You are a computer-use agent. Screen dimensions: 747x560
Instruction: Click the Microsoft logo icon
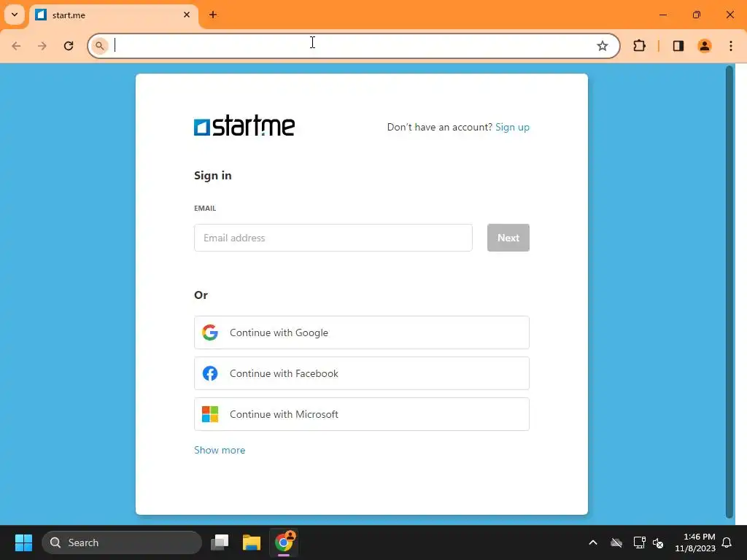tap(210, 414)
